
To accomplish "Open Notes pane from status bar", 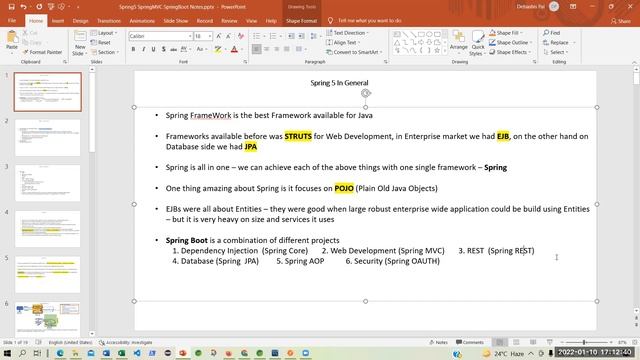I will [x=438, y=342].
